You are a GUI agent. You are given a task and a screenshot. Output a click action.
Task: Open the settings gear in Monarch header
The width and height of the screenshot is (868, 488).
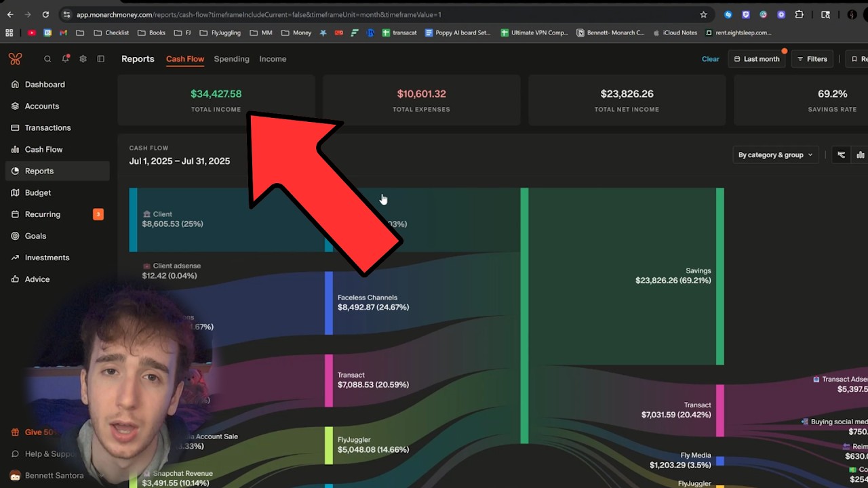pos(83,59)
